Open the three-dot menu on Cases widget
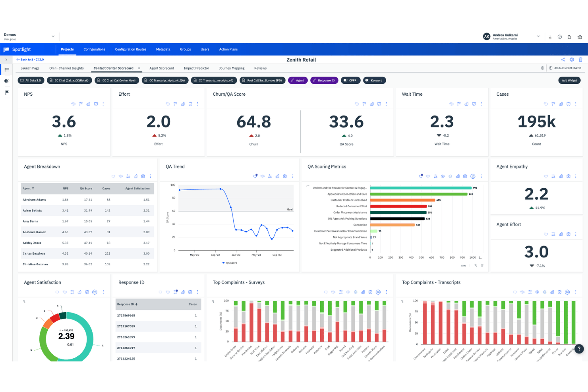Image resolution: width=588 pixels, height=392 pixels. point(576,104)
